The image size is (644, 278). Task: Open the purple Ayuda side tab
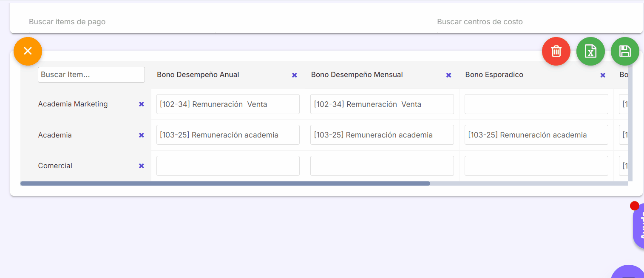[x=638, y=226]
